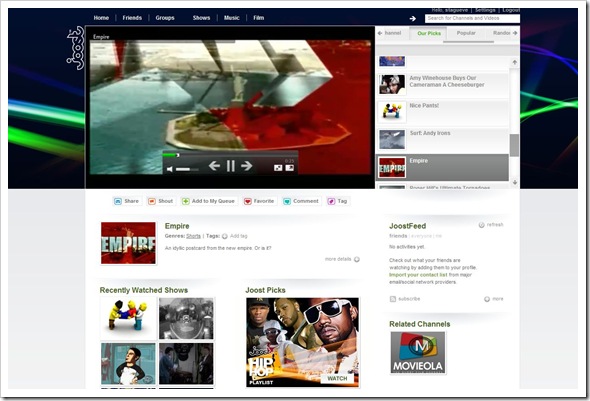Mute the video with the speaker icon
This screenshot has height=401, width=590.
click(x=169, y=169)
